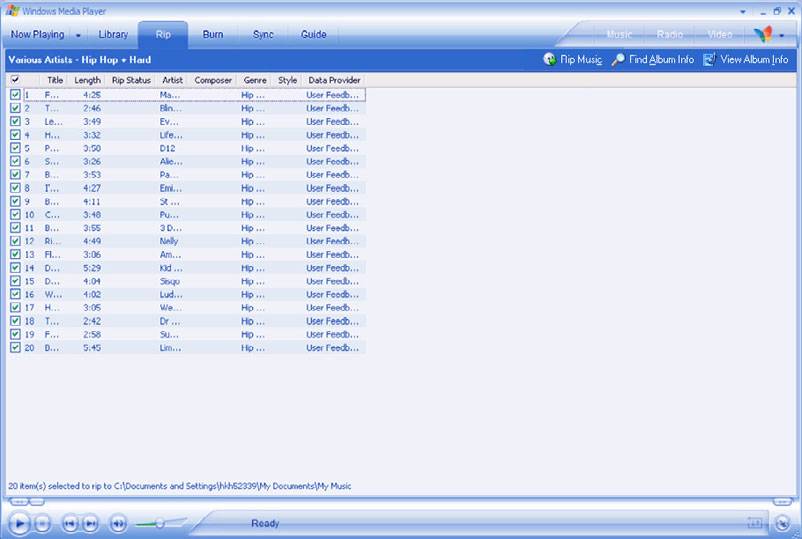Toggle the small status icon left of skin mode button
The width and height of the screenshot is (802, 539).
pos(755,523)
